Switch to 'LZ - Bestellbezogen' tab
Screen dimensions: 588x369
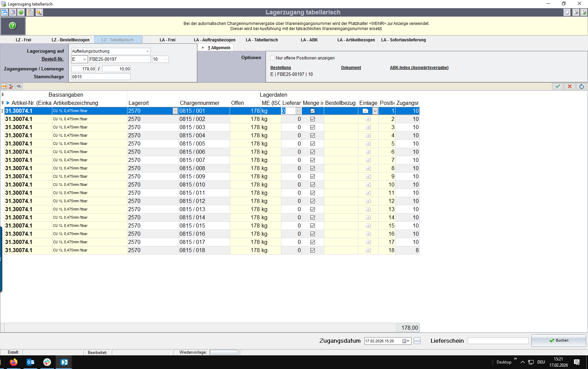coord(70,40)
